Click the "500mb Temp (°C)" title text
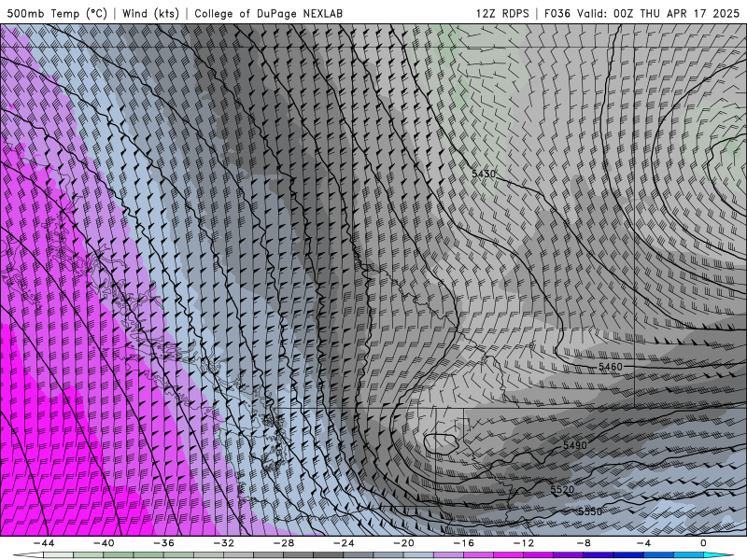 pos(57,13)
